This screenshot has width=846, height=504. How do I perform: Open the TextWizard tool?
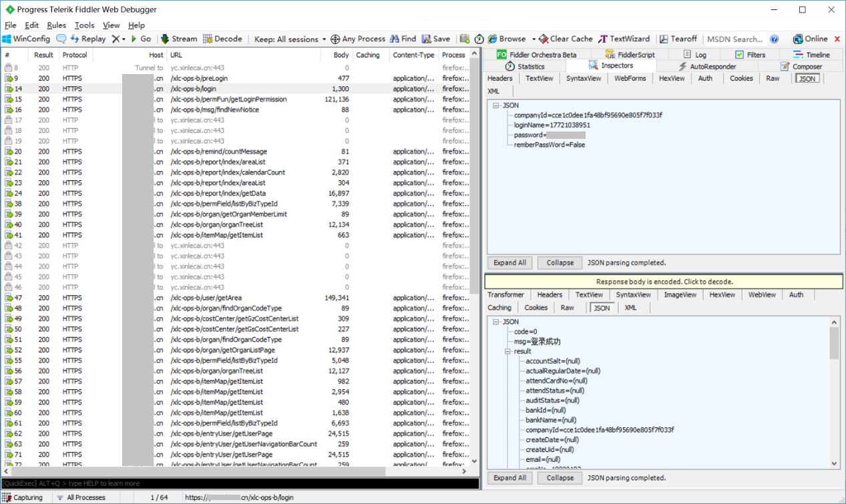click(x=624, y=39)
